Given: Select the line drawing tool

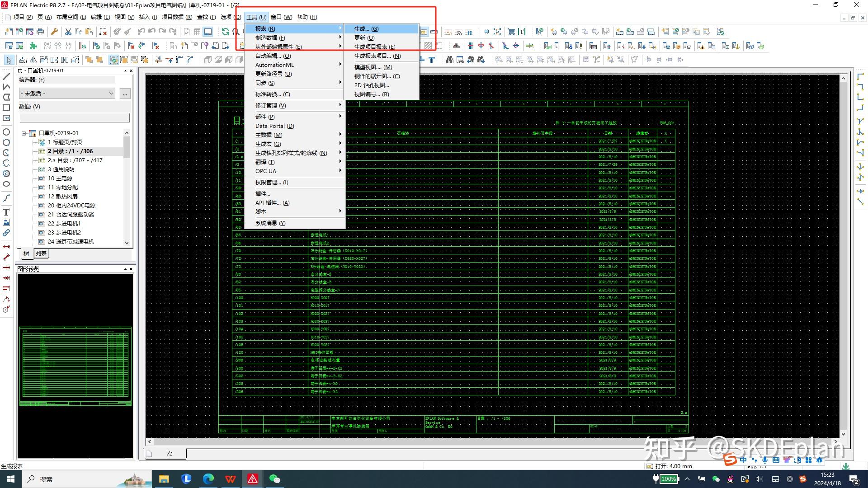Looking at the screenshot, I should pos(6,76).
